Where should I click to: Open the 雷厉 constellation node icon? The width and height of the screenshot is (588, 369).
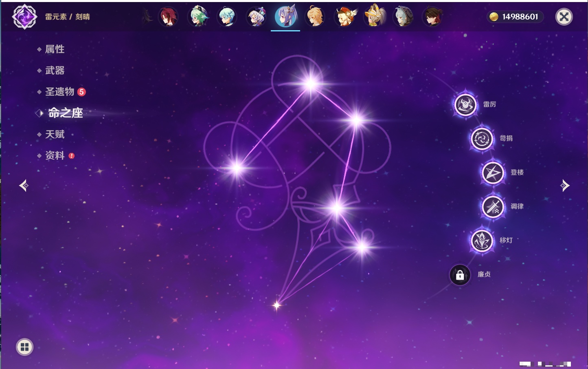465,105
